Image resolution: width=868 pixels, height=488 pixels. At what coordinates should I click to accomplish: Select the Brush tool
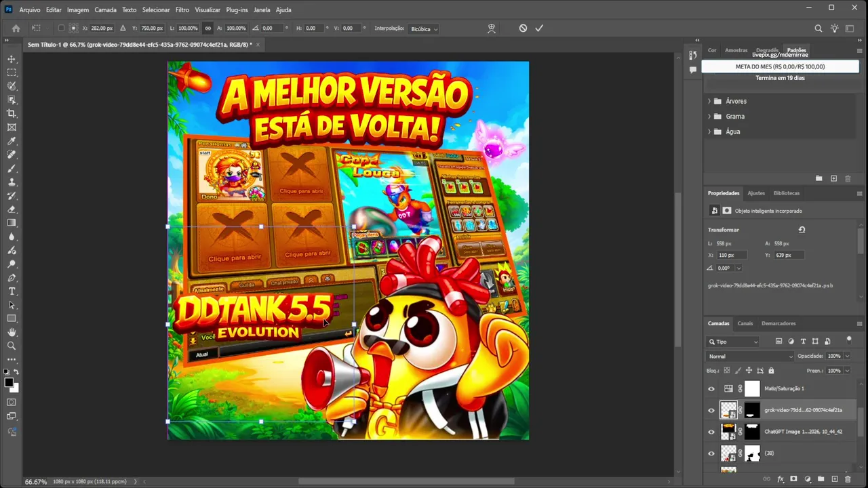point(12,168)
